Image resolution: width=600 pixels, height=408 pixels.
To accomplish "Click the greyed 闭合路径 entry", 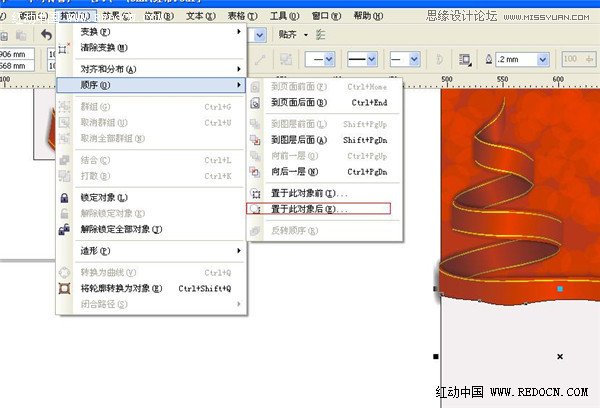I will (x=151, y=304).
